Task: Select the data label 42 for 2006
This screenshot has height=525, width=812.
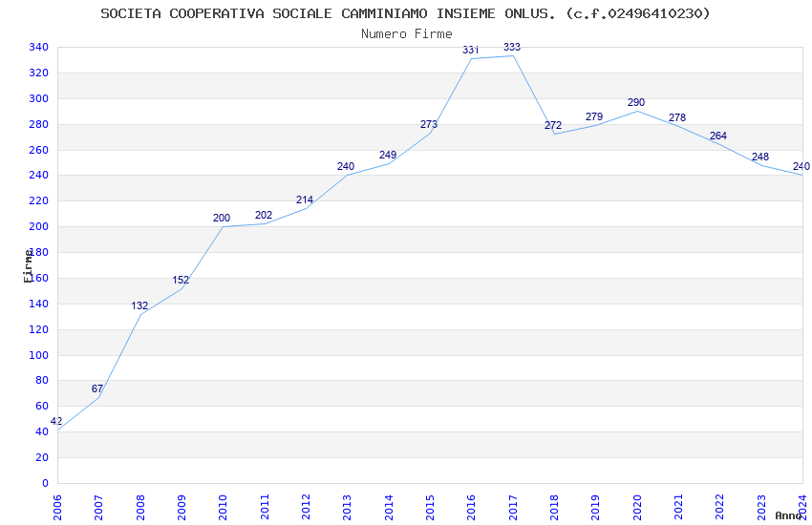Action: (x=56, y=421)
